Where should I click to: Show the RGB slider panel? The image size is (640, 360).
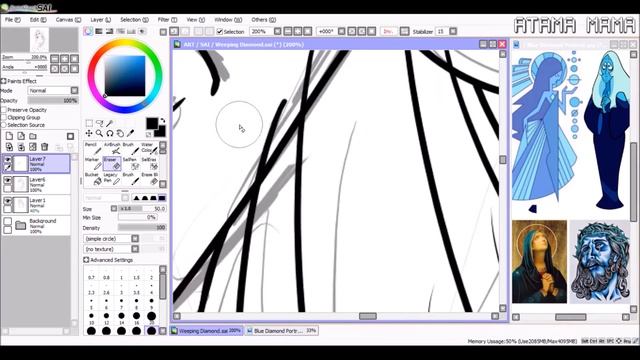(x=99, y=31)
